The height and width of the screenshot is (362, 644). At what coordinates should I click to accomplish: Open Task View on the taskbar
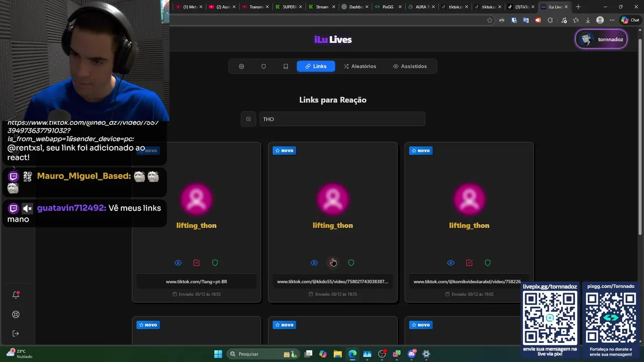click(x=308, y=354)
